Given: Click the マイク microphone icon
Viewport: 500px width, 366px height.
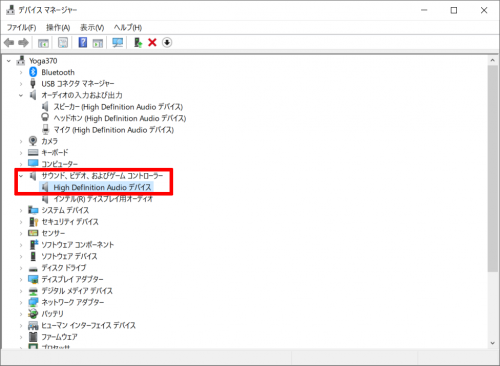Looking at the screenshot, I should [45, 129].
